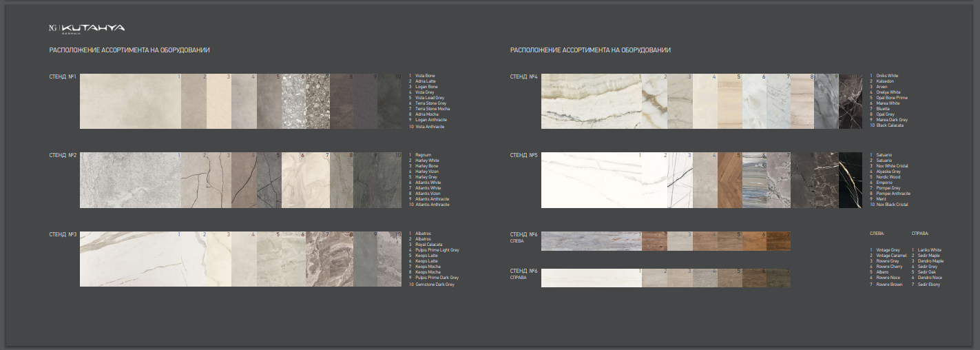
Task: Click the large Albatros marble tile on stand №3
Action: [130, 258]
